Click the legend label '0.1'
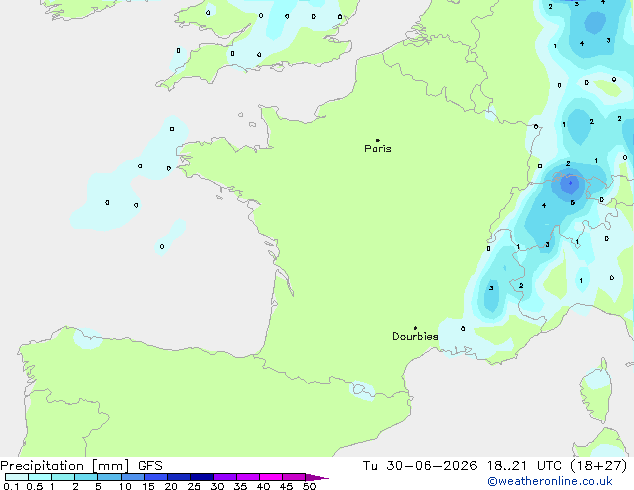The image size is (634, 490). 11,486
